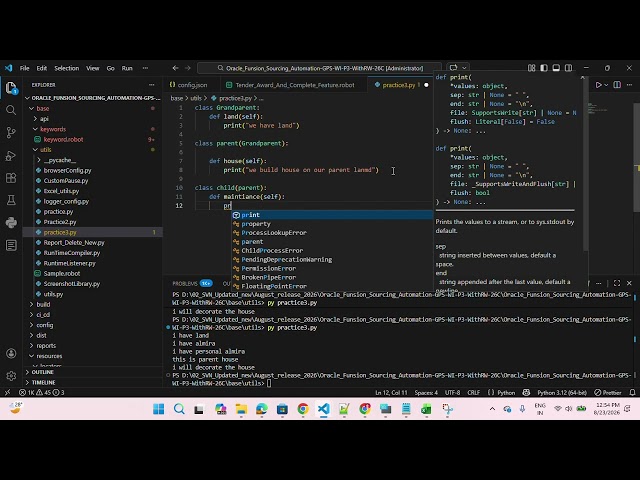Open run button dropdown arrow

coord(606,85)
